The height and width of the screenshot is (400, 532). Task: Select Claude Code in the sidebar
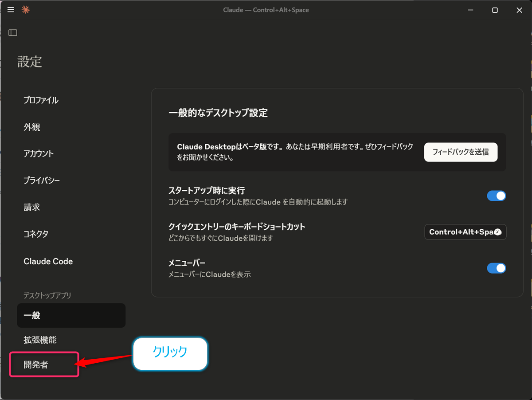click(x=48, y=261)
